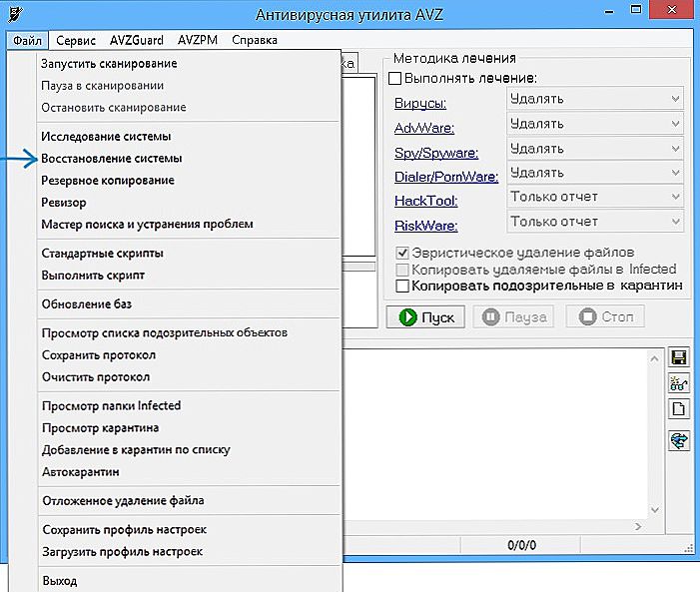The height and width of the screenshot is (592, 700).
Task: Click the 0/0/0 status bar counter
Action: (521, 545)
